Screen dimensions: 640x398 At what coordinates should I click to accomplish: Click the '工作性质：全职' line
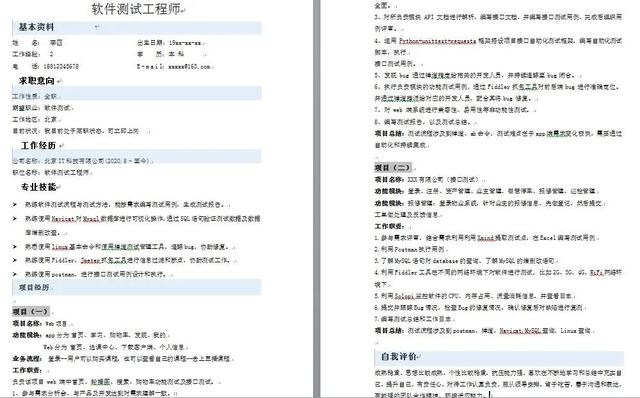point(36,96)
